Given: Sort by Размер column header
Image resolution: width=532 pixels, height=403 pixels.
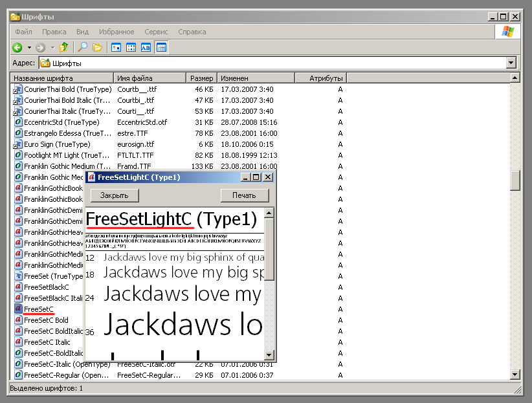Looking at the screenshot, I should (x=201, y=78).
